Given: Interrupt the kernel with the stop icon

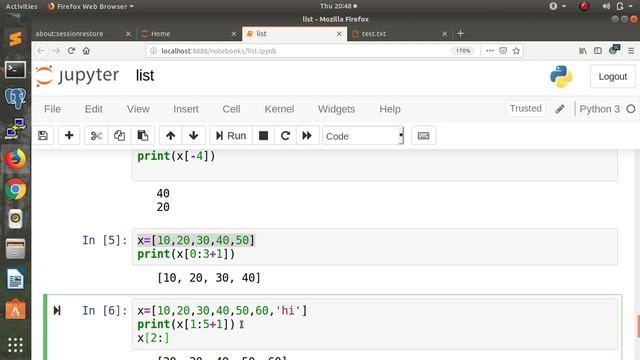Looking at the screenshot, I should 264,136.
